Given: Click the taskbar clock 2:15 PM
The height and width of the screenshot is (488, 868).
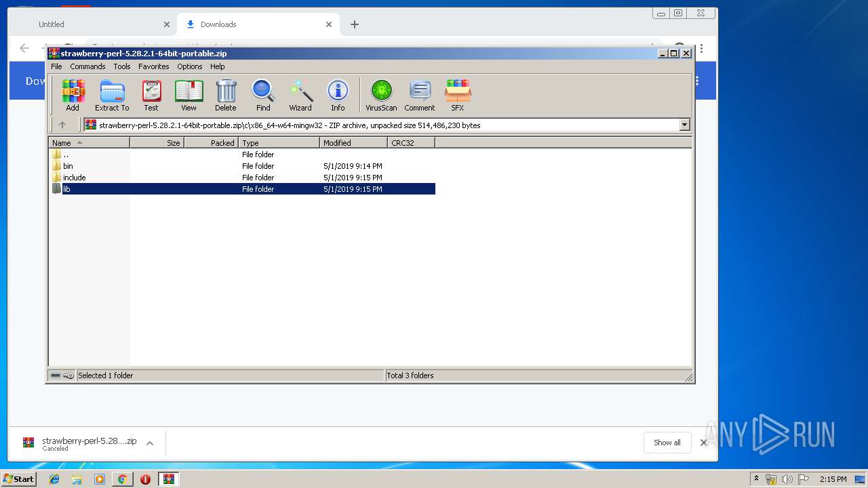Looking at the screenshot, I should pos(833,479).
